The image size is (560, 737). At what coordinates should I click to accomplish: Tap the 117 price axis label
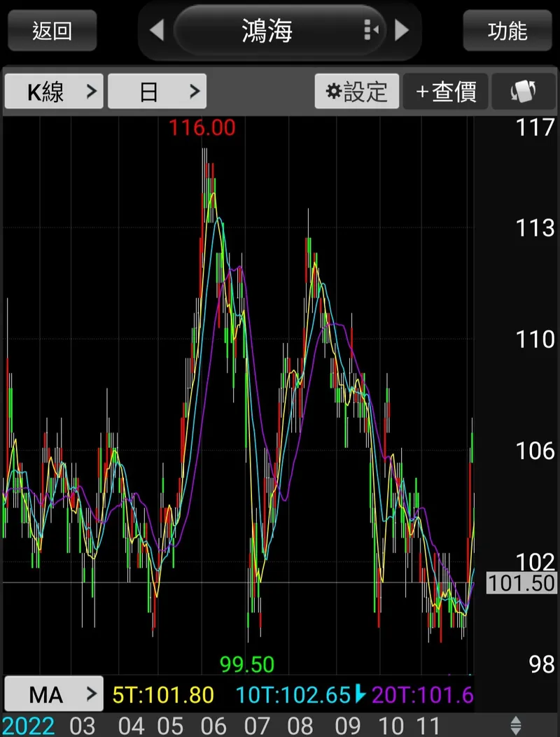click(x=535, y=127)
